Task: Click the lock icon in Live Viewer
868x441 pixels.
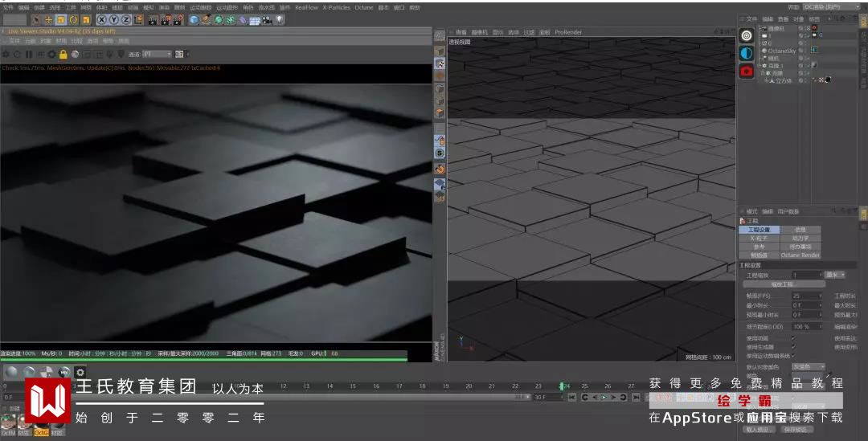Action: tap(63, 54)
